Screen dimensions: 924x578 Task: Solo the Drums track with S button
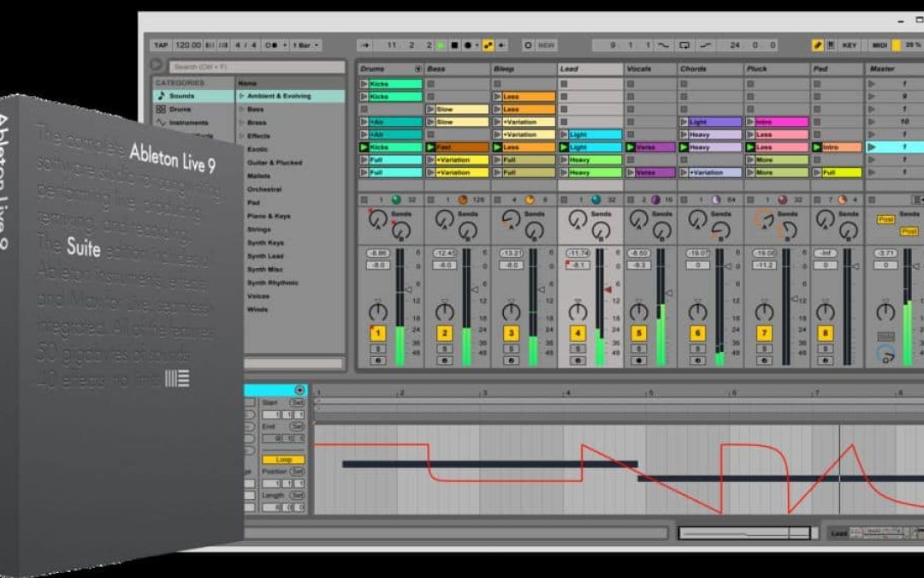(378, 349)
